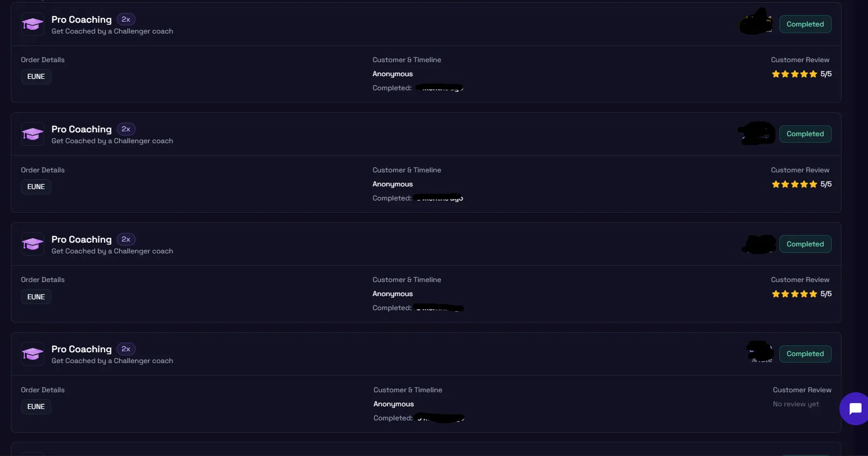Click the Completed badge on the fourth order

(x=805, y=354)
